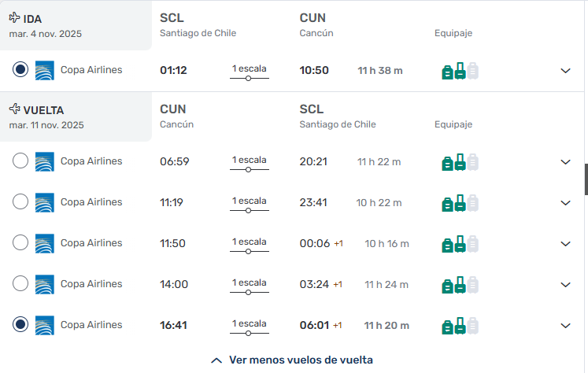
Task: Click baggage icons on 14:00 return flight
Action: point(460,285)
